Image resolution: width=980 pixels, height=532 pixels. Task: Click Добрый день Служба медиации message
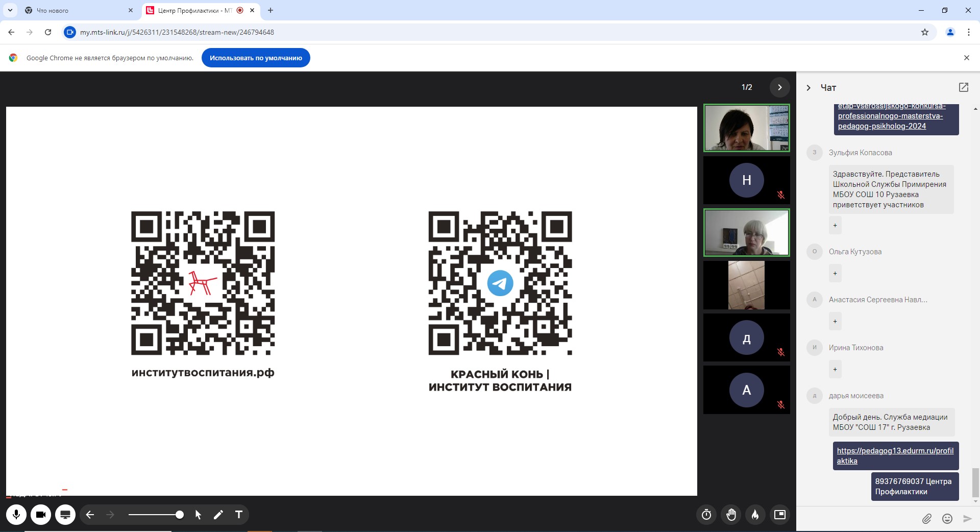(x=892, y=422)
